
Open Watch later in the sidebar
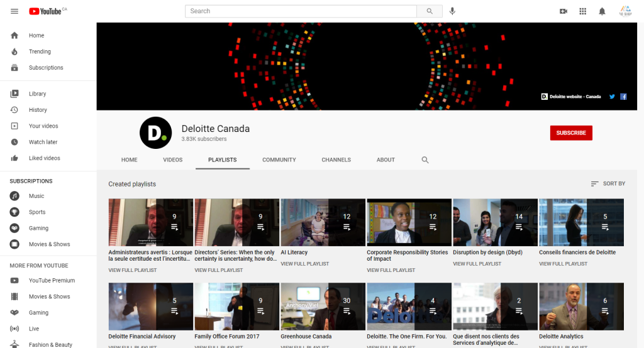[x=43, y=142]
